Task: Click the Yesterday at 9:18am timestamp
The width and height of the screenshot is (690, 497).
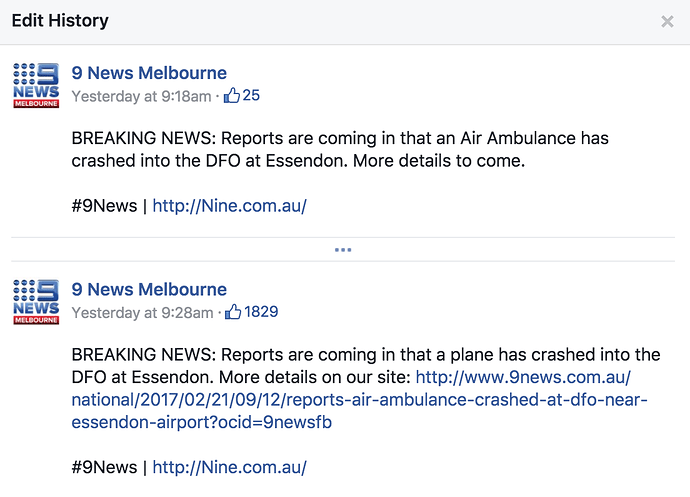Action: tap(141, 96)
